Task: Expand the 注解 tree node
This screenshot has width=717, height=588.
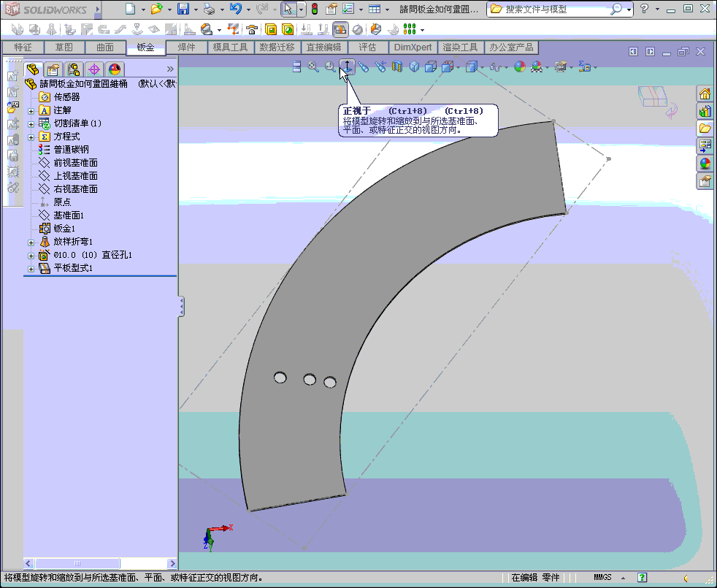Action: coord(31,111)
